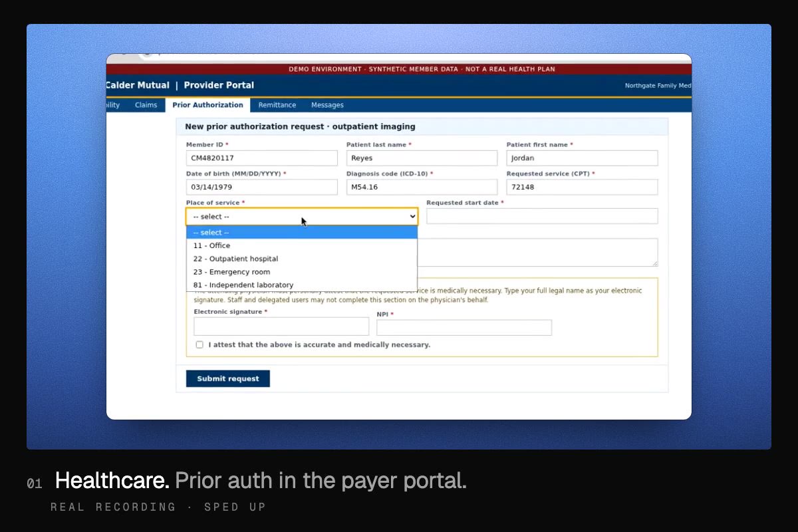This screenshot has height=532, width=798.
Task: Click the NPI input field
Action: [464, 328]
